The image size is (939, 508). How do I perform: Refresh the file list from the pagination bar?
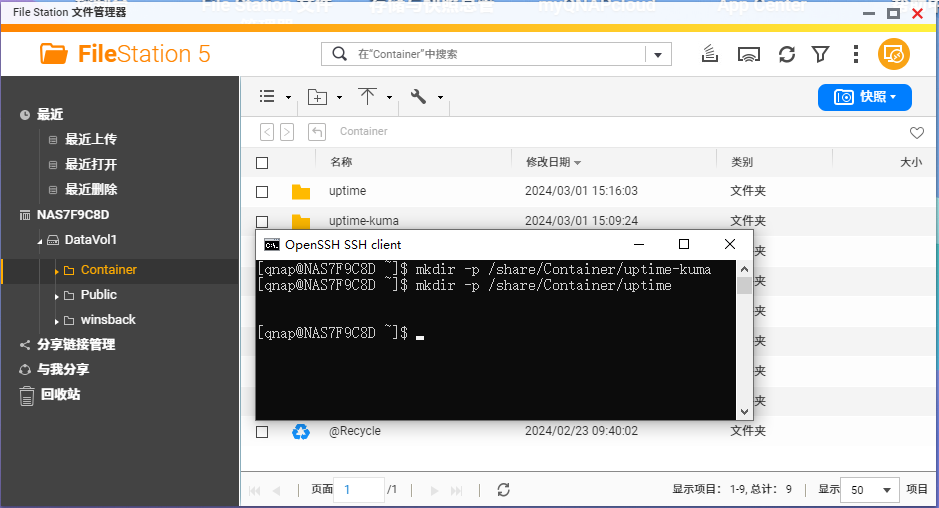(504, 490)
